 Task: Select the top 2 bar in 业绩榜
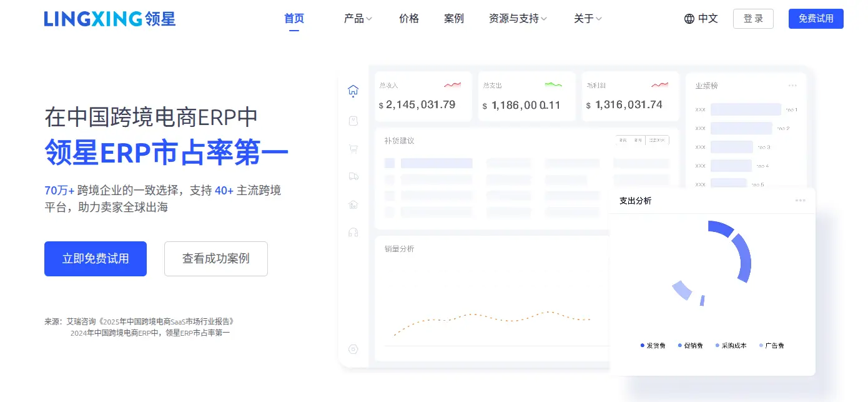point(741,128)
